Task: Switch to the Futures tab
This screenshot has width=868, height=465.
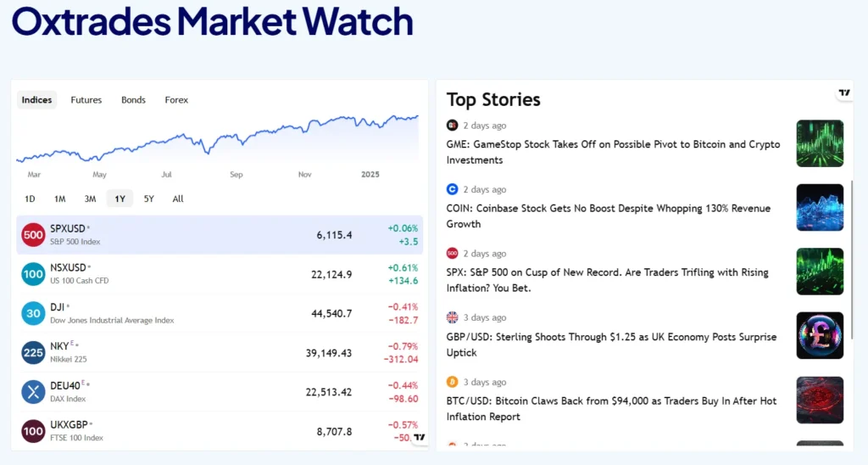Action: (86, 100)
